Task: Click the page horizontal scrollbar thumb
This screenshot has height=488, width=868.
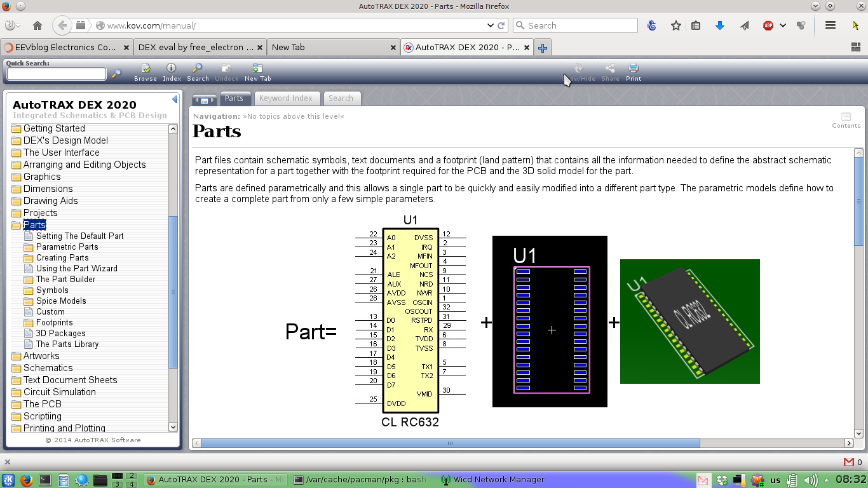Action: pyautogui.click(x=450, y=443)
